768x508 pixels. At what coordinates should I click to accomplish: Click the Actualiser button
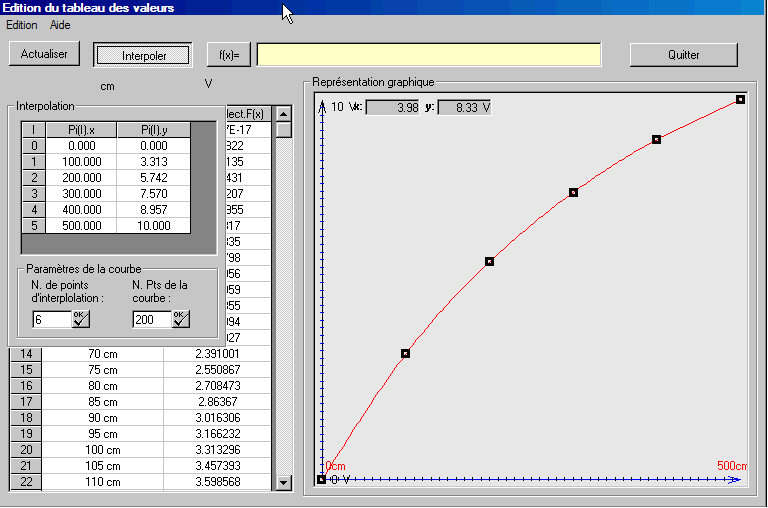[x=44, y=54]
